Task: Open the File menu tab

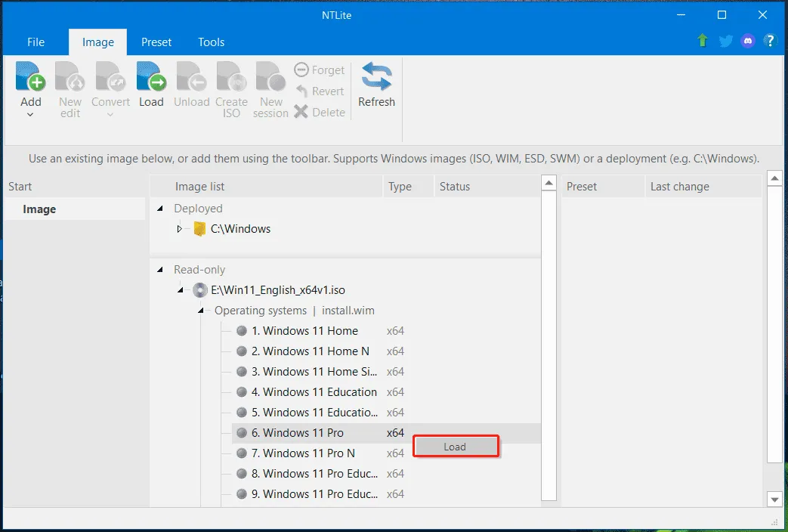Action: [36, 42]
